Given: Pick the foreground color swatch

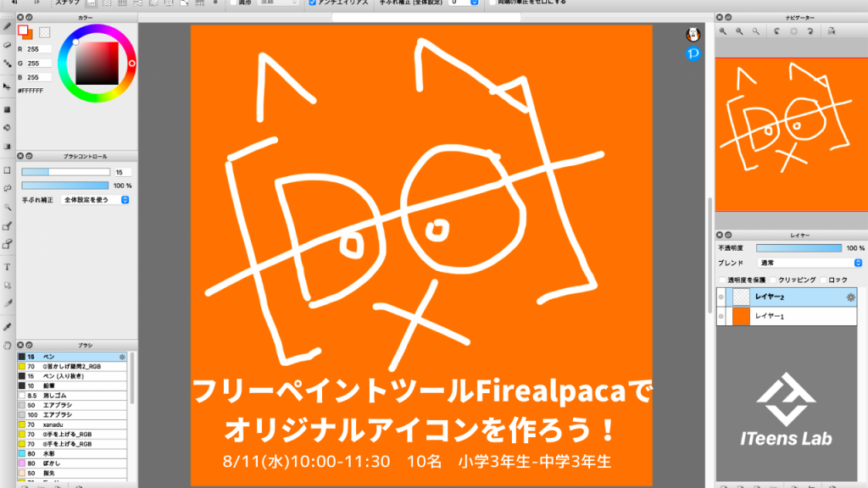Looking at the screenshot, I should (23, 30).
